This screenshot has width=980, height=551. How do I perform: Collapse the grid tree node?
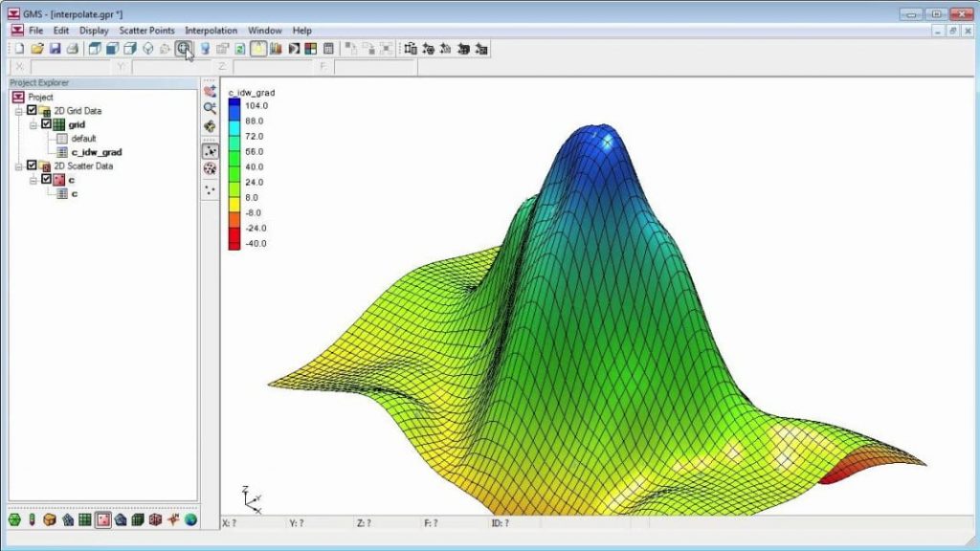tap(33, 124)
